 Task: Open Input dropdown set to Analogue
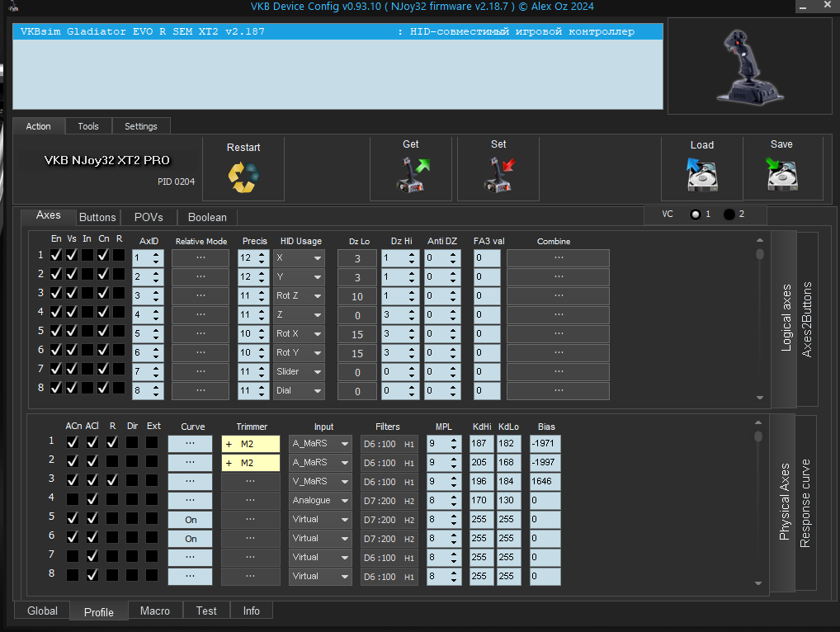320,500
